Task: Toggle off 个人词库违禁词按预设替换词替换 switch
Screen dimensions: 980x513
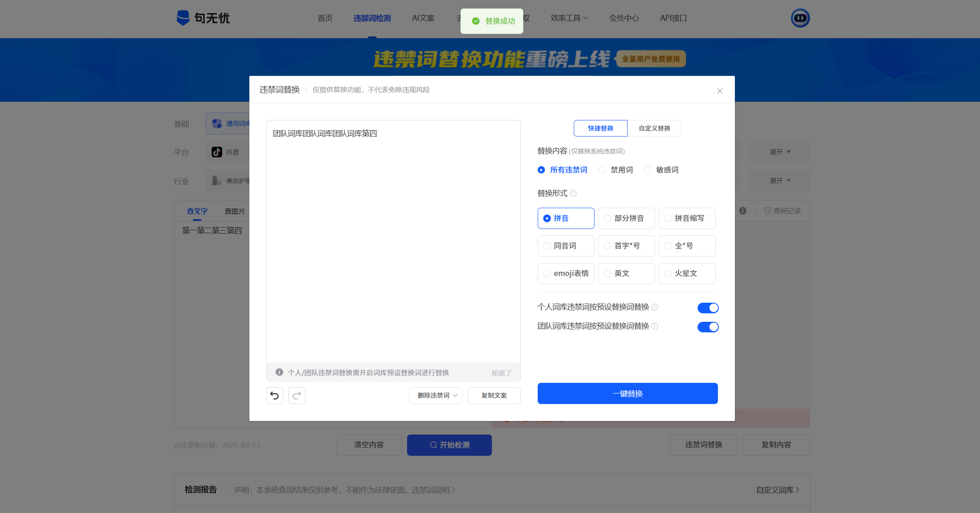Action: [708, 308]
